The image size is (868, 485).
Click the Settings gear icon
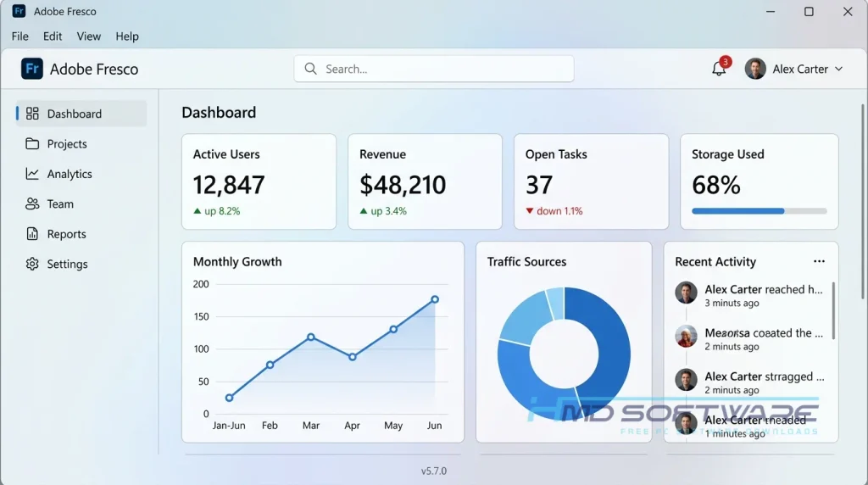(32, 264)
